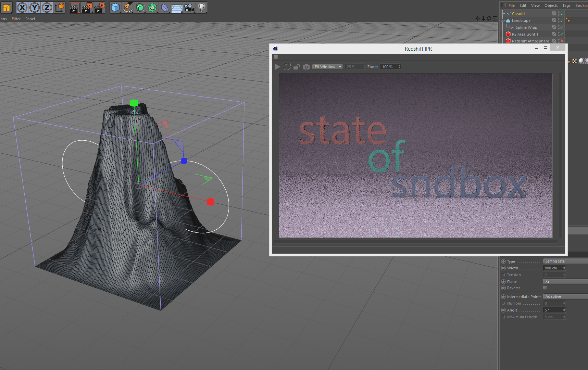Click the Render View clapperboard icon
This screenshot has width=588, height=370.
[74, 7]
